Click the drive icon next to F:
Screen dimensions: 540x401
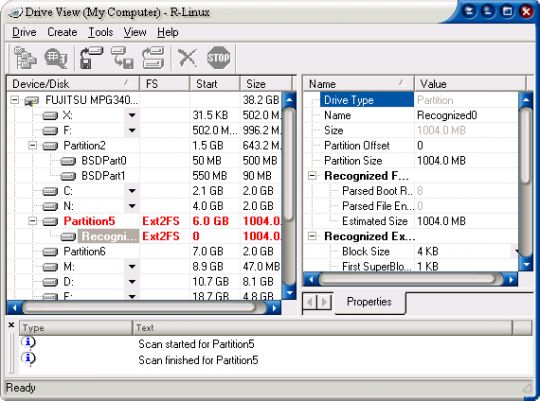(x=50, y=131)
